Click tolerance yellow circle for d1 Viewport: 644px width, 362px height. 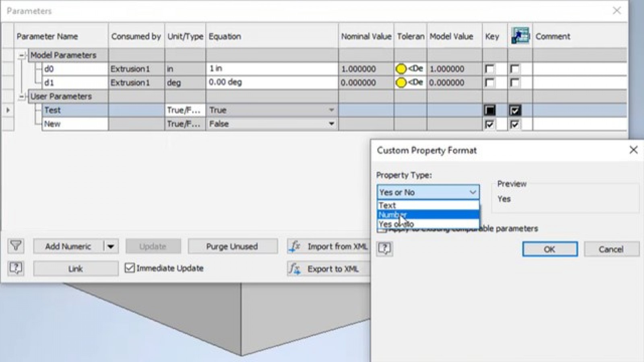(x=400, y=82)
